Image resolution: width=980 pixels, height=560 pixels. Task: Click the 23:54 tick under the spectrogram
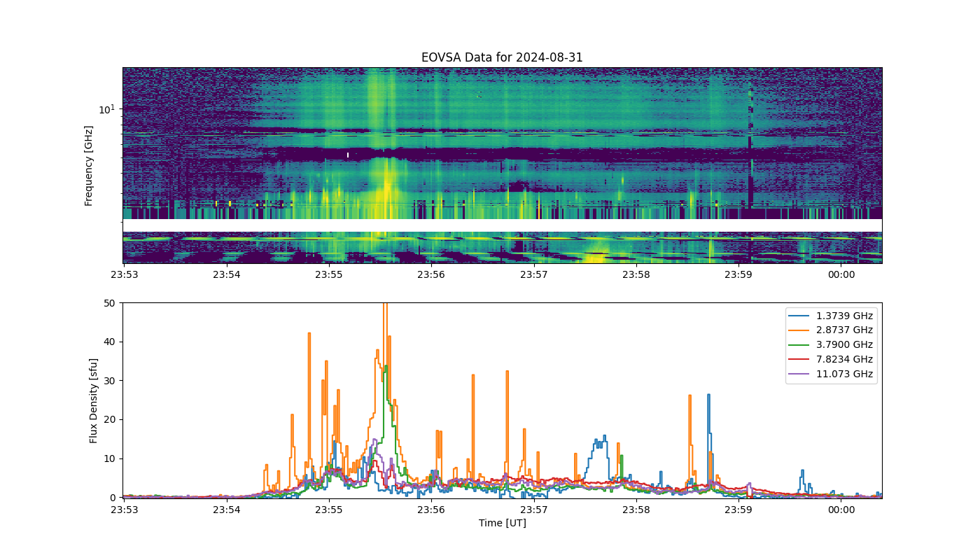coord(226,275)
